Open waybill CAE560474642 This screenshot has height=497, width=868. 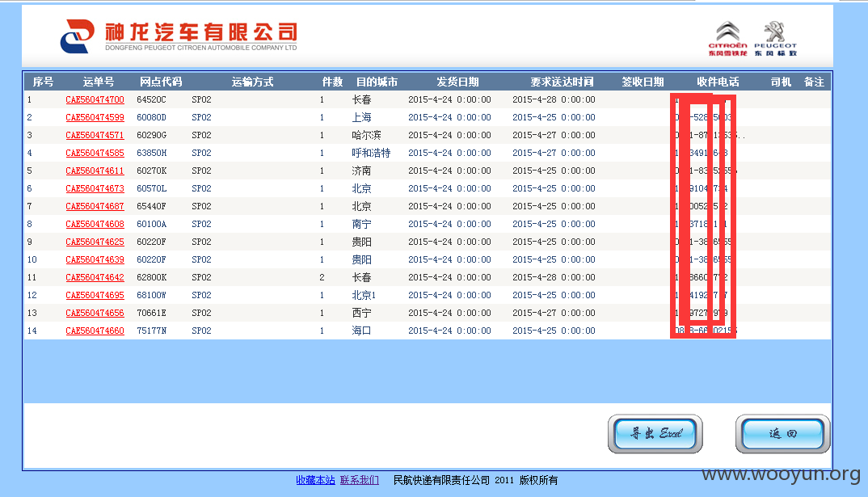(95, 277)
